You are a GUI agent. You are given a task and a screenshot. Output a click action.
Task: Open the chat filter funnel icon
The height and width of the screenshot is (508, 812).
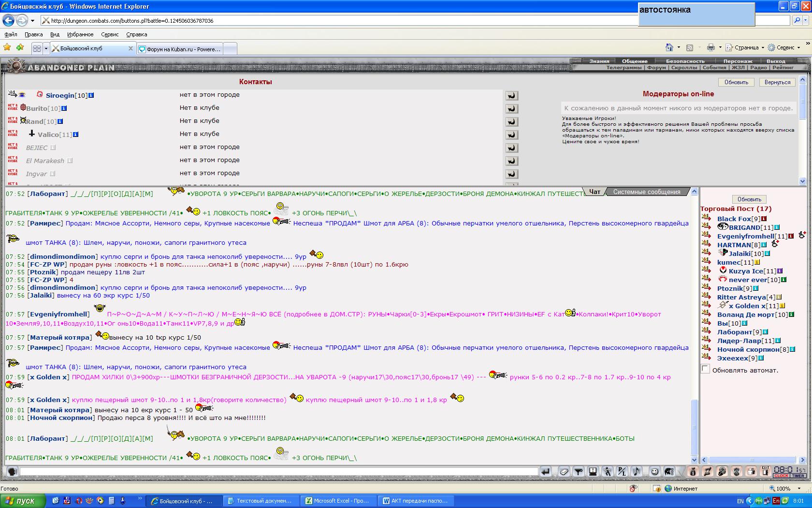(x=578, y=471)
